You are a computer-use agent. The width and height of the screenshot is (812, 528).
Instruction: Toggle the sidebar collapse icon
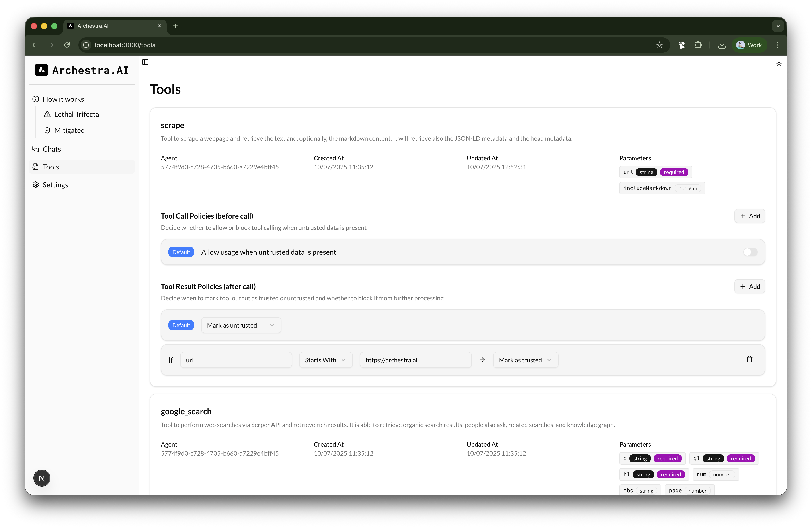pyautogui.click(x=145, y=62)
